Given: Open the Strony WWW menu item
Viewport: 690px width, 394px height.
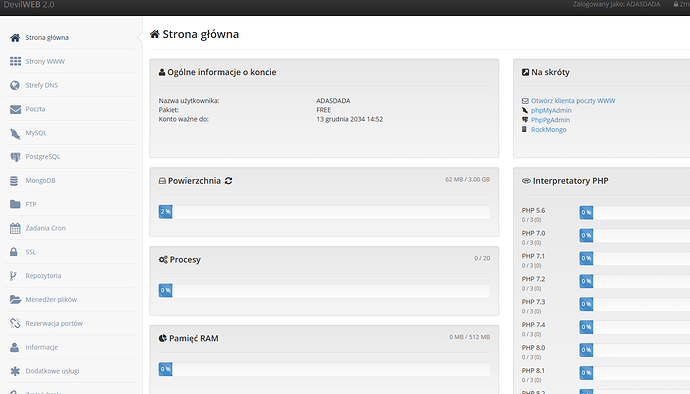Looking at the screenshot, I should tap(70, 62).
